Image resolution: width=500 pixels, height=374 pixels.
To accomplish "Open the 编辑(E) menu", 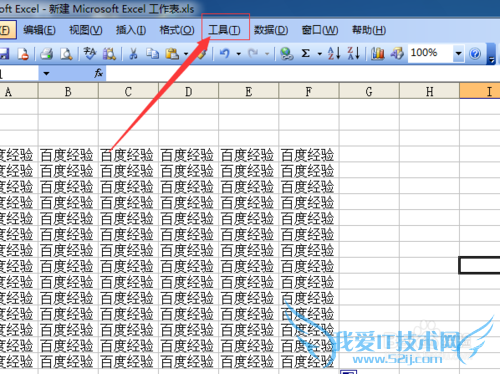I will pos(39,30).
